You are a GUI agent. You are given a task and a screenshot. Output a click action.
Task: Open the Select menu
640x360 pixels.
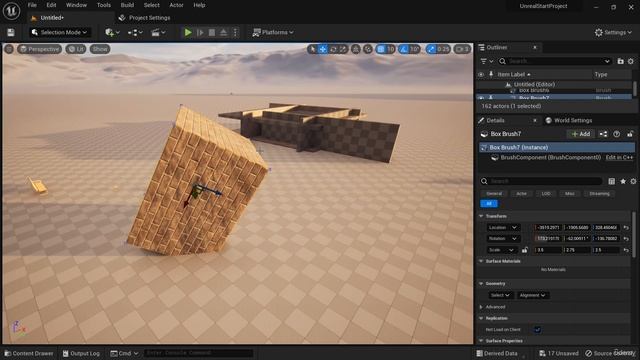(151, 5)
